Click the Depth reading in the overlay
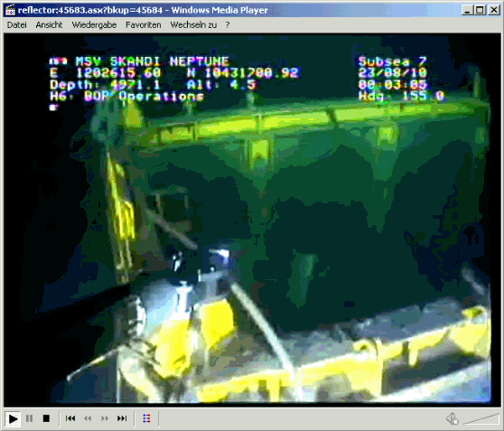The image size is (504, 431). (105, 85)
